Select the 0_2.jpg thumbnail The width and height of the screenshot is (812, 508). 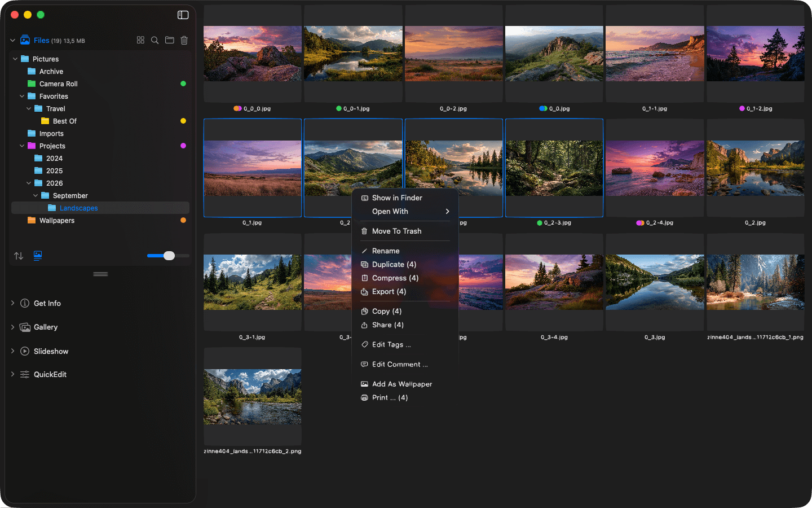[755, 168]
